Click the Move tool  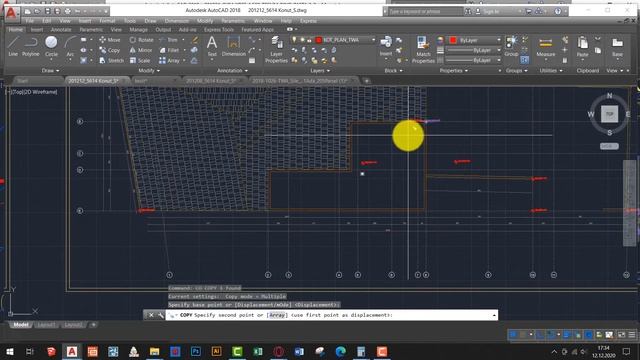point(110,40)
